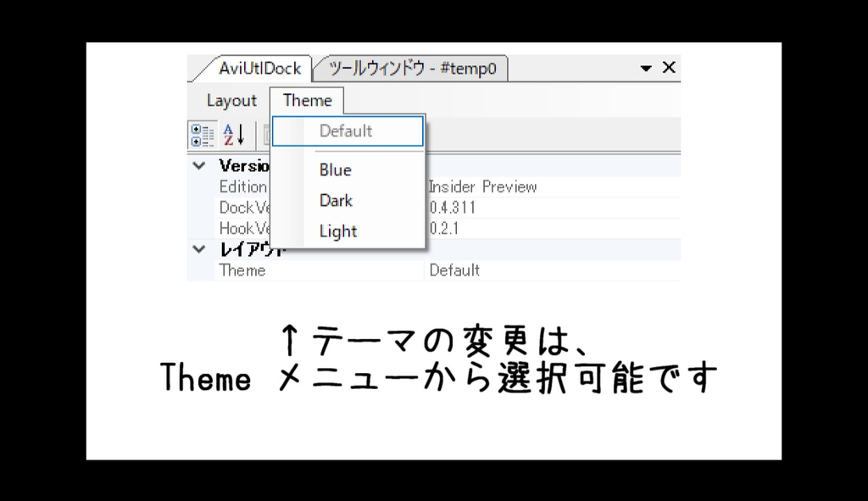Select the Edition row showing Insider Preview
The image size is (868, 501).
tap(483, 186)
